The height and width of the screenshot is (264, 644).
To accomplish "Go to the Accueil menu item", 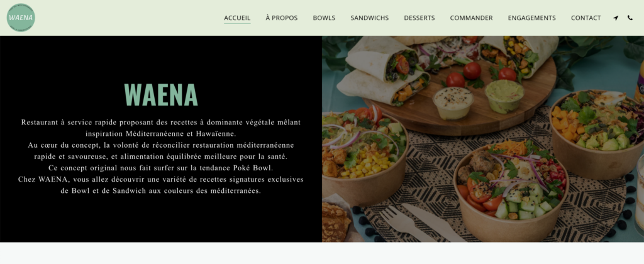I will coord(237,18).
